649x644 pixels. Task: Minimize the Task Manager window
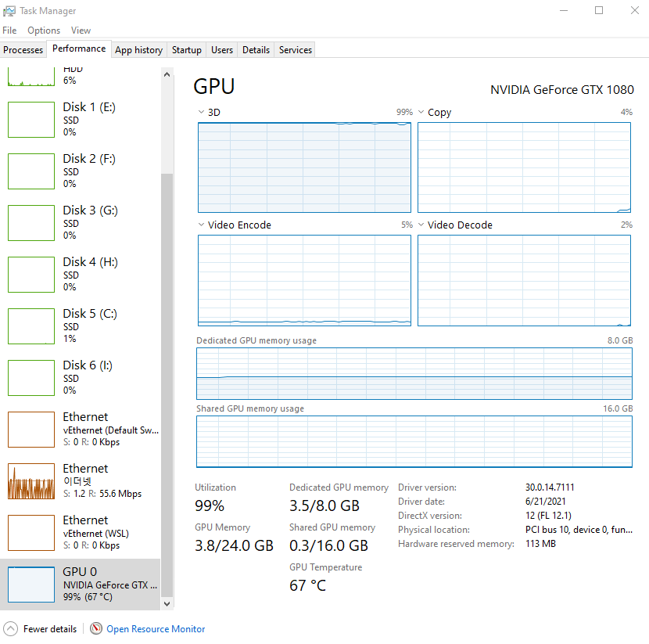point(564,10)
